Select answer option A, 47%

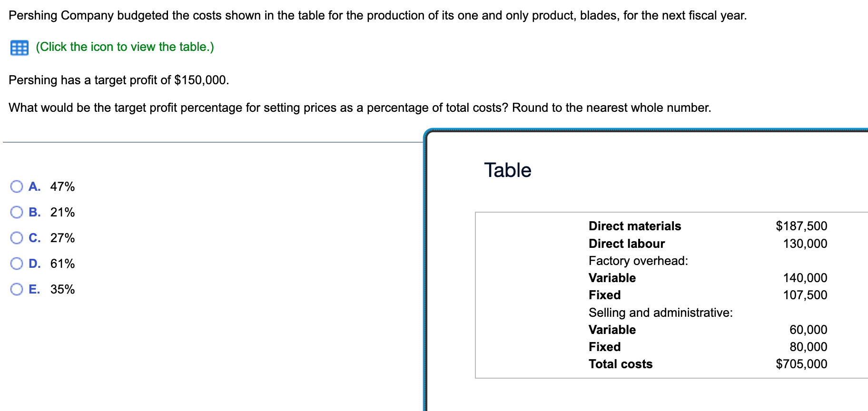pos(16,187)
